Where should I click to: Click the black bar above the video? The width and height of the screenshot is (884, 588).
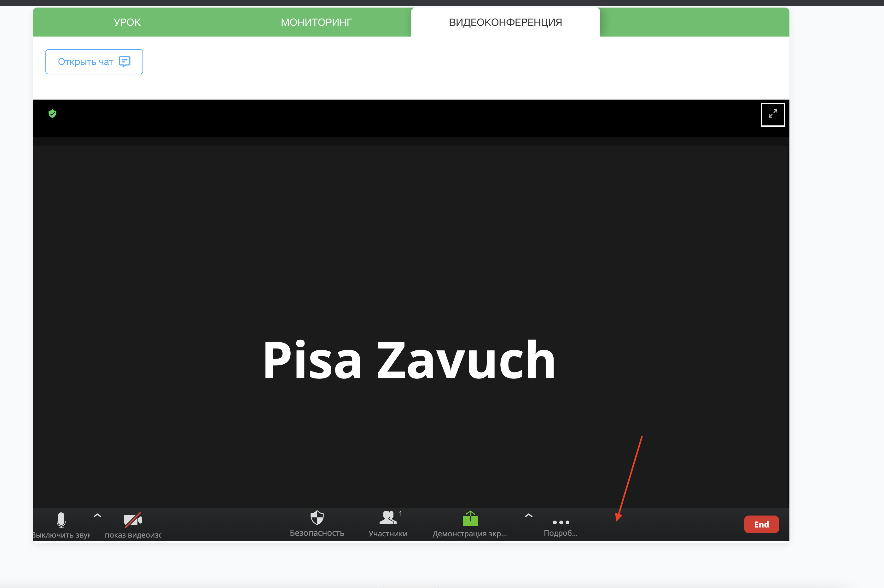point(375,118)
